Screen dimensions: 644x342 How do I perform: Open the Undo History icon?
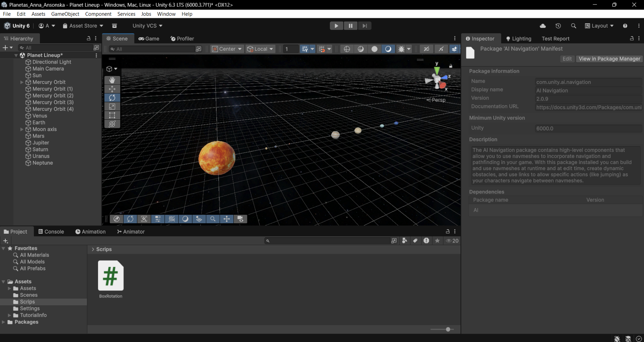tap(558, 26)
